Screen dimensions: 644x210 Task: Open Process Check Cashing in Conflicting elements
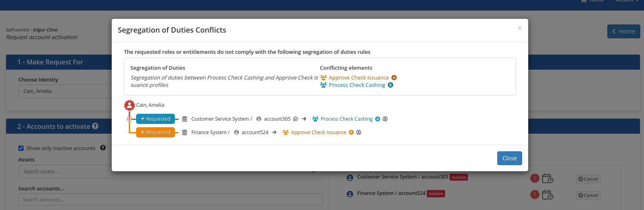357,85
